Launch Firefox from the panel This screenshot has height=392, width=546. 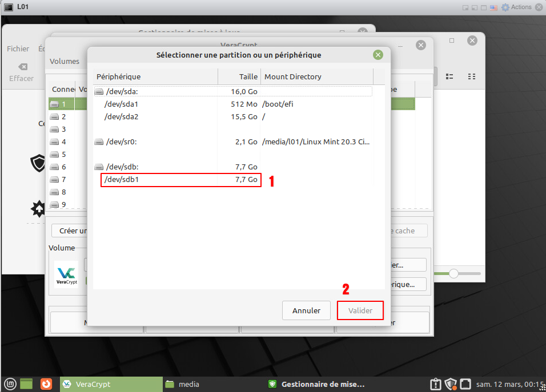coord(46,384)
